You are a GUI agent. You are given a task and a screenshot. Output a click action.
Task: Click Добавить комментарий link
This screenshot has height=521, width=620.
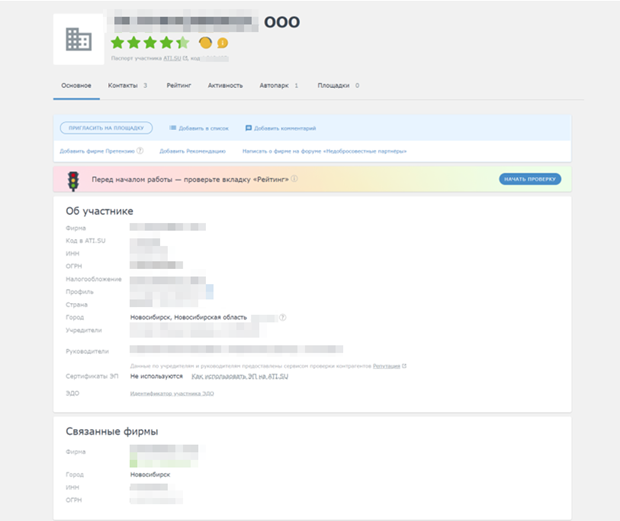click(x=285, y=128)
